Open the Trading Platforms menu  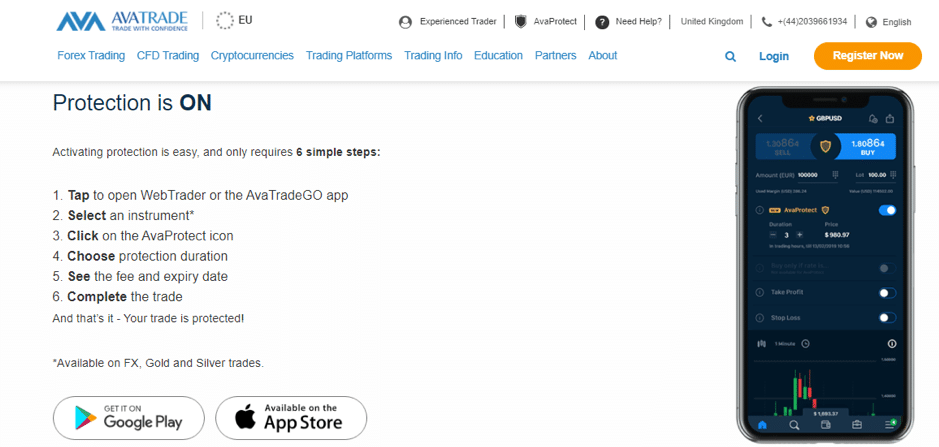point(349,56)
